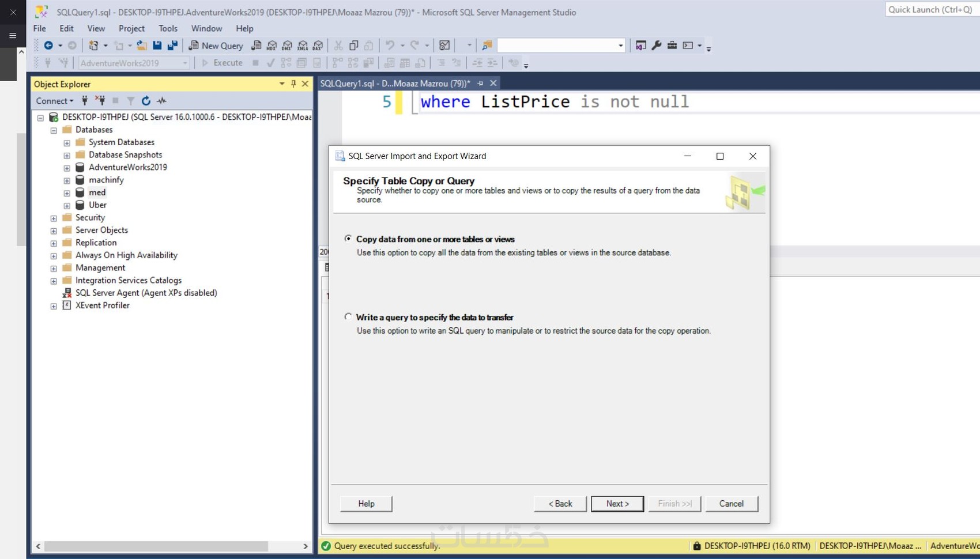The height and width of the screenshot is (559, 980).
Task: Click the navigate Back arrow in toolbar
Action: coord(48,46)
